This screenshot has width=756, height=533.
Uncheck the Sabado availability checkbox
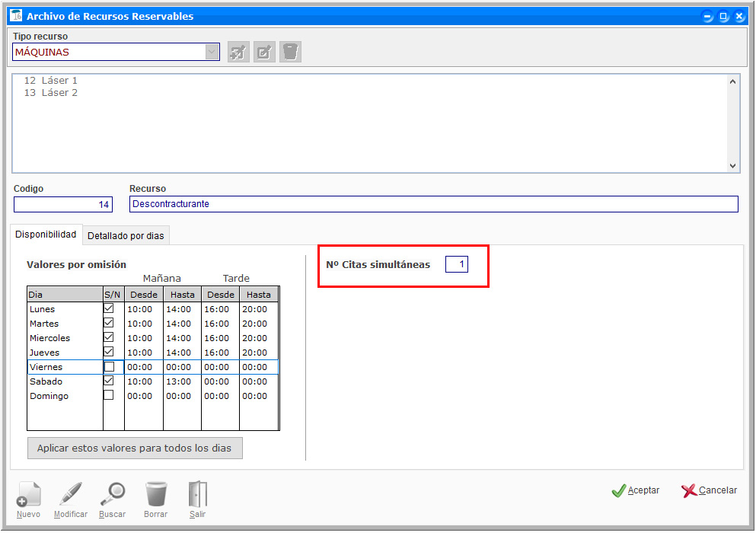[x=109, y=381]
